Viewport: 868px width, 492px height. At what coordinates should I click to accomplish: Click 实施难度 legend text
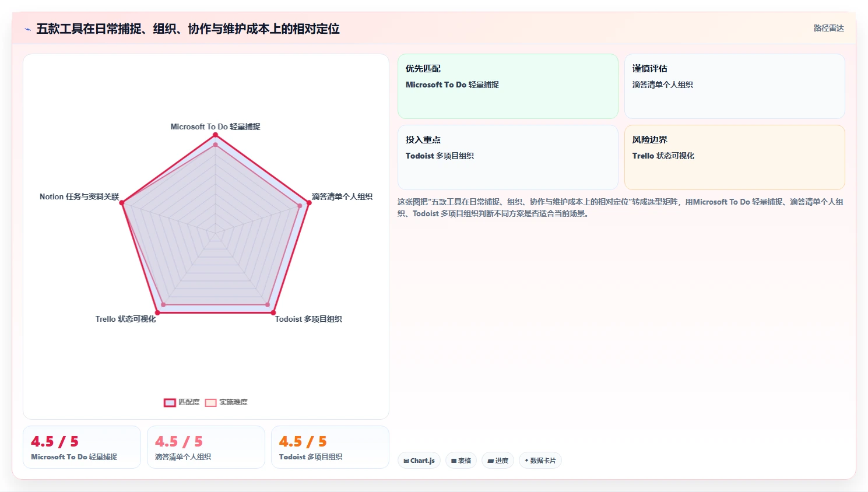(x=233, y=402)
